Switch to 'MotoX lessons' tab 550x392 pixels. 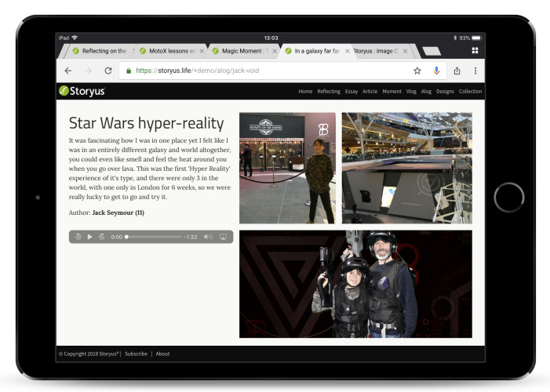click(169, 51)
